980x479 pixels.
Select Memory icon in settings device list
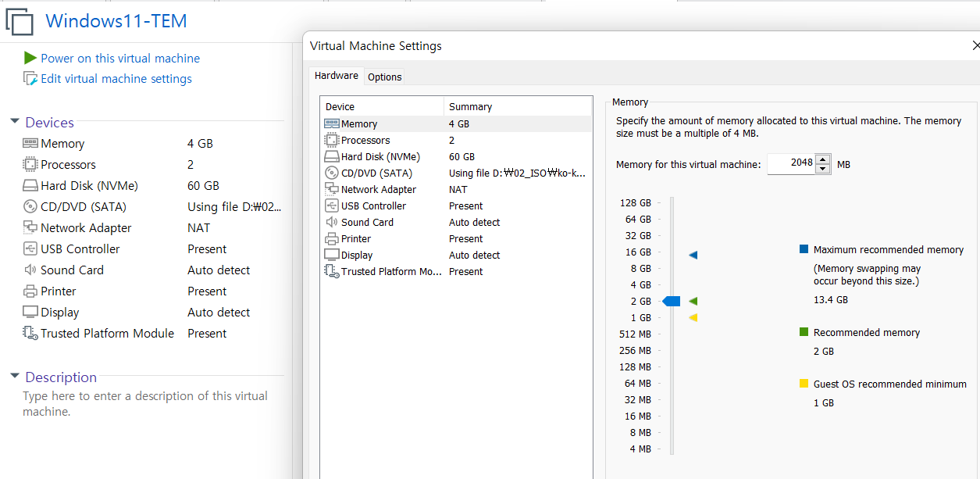pos(332,123)
